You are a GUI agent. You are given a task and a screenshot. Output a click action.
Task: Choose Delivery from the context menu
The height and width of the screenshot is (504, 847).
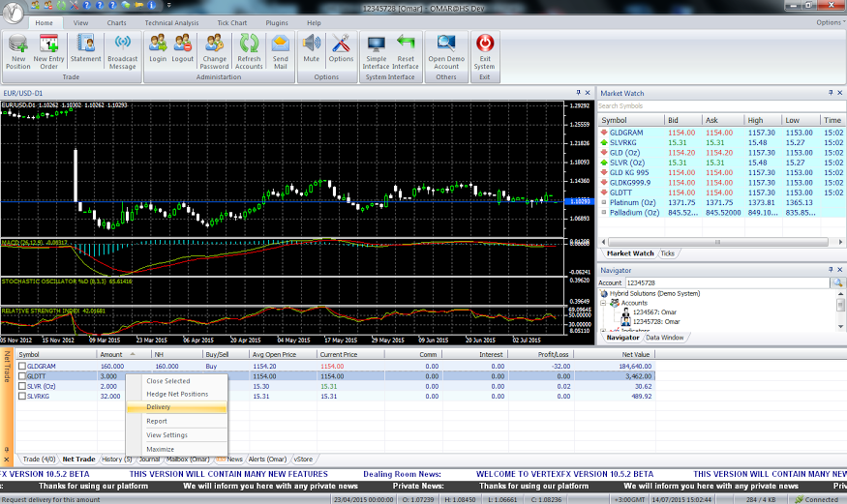tap(158, 407)
